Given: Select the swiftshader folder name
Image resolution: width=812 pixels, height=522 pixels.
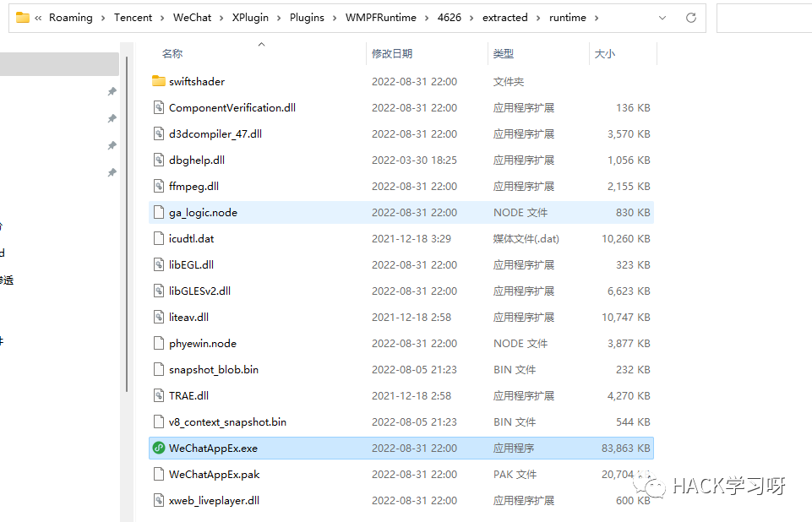Looking at the screenshot, I should pos(197,81).
